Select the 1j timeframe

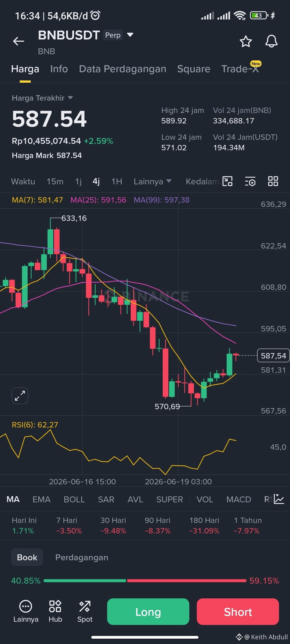pos(78,182)
